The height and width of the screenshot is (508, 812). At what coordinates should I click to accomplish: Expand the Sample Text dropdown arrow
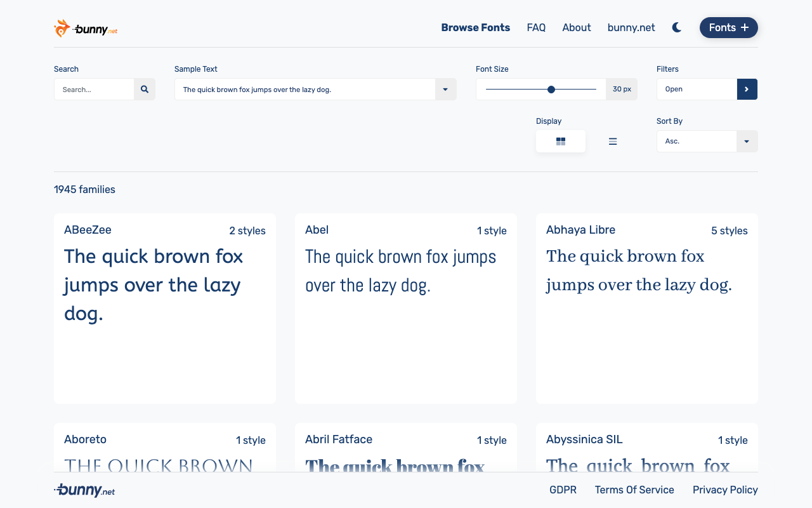(x=445, y=90)
